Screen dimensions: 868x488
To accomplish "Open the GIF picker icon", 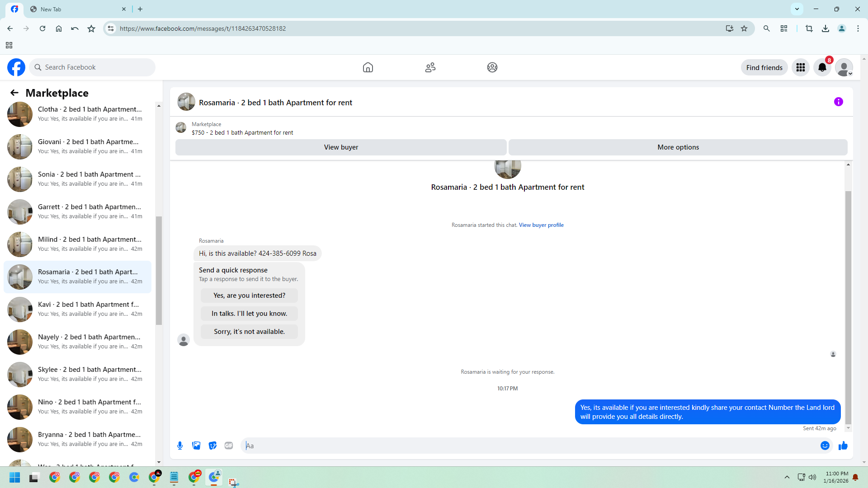I will (229, 446).
